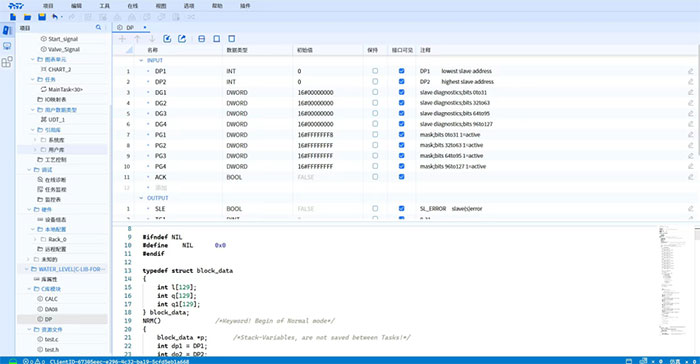Click the edit icon at end of SLE row
Screen dimensions: 700x364
[691, 209]
